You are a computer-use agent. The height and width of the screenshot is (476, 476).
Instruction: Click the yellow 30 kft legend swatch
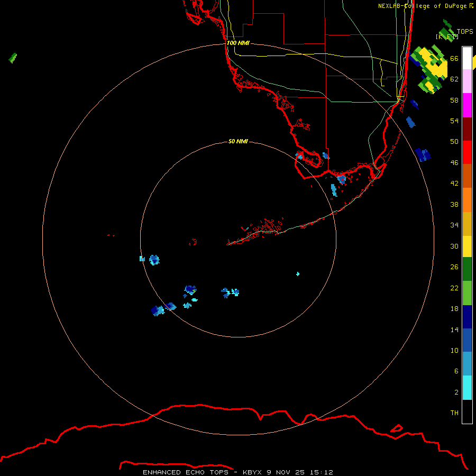click(467, 246)
